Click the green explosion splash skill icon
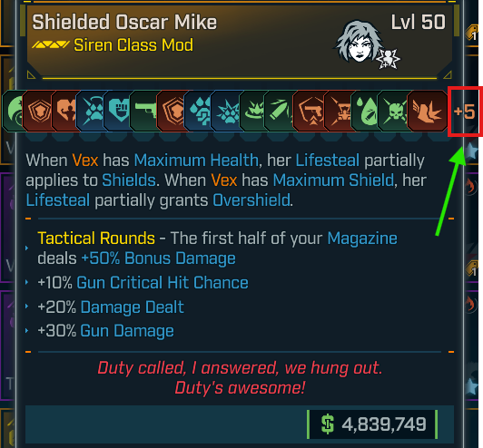The width and height of the screenshot is (483, 448). pos(254,111)
